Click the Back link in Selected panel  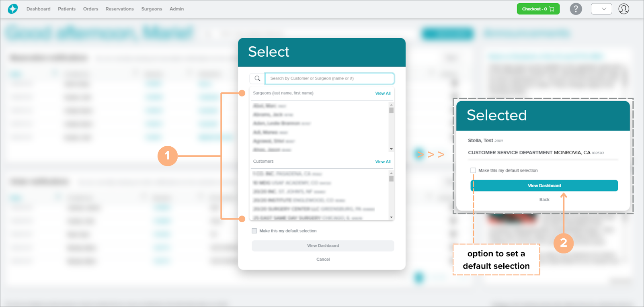pyautogui.click(x=544, y=200)
